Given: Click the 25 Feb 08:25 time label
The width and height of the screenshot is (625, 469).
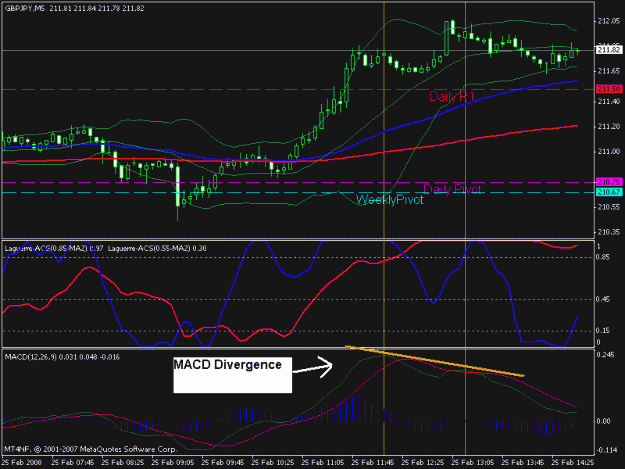Looking at the screenshot, I should click(x=123, y=463).
